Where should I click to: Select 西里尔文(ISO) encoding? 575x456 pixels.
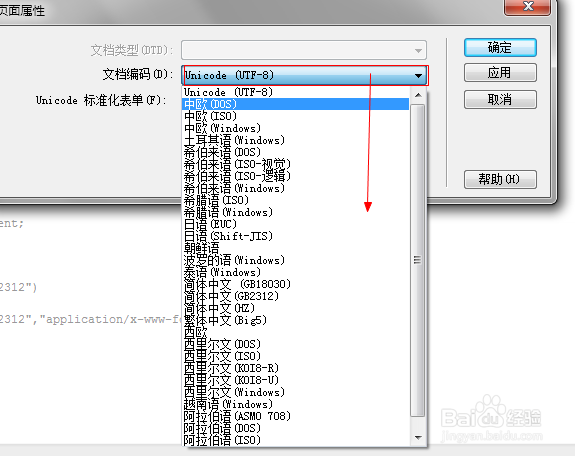(296, 356)
